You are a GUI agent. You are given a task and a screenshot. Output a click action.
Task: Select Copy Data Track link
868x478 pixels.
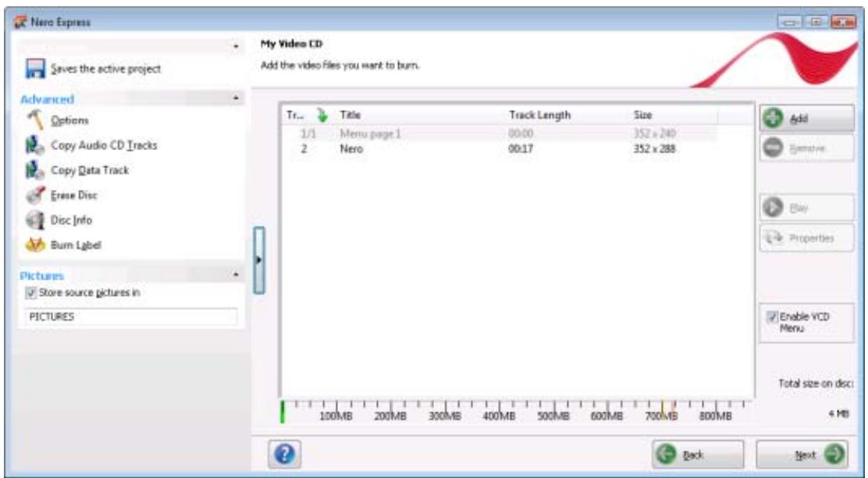coord(90,170)
